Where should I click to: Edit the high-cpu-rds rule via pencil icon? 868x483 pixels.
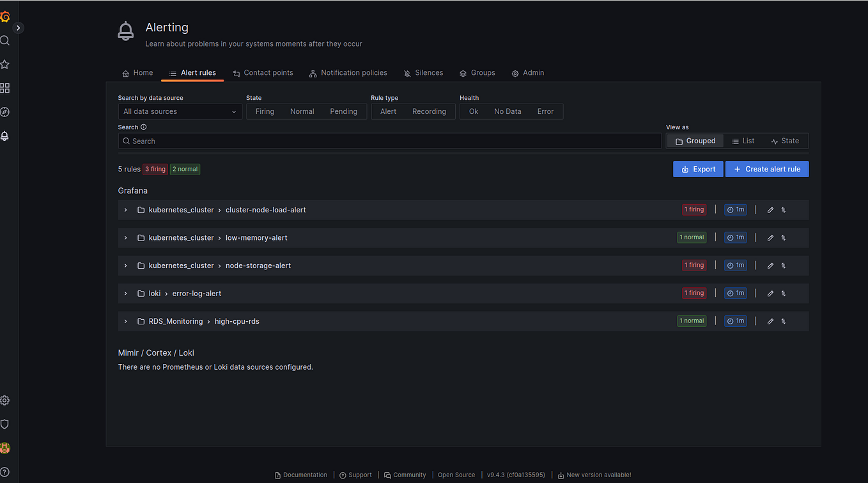coord(770,321)
